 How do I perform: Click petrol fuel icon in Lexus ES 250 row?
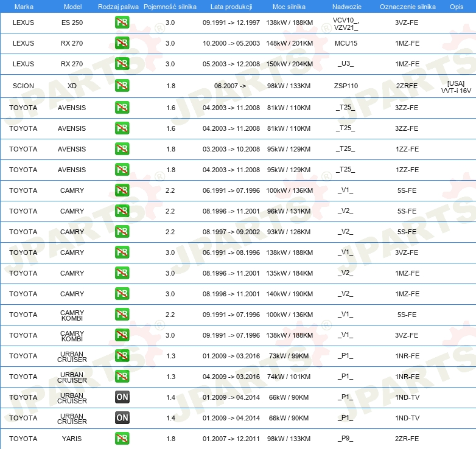click(x=122, y=23)
